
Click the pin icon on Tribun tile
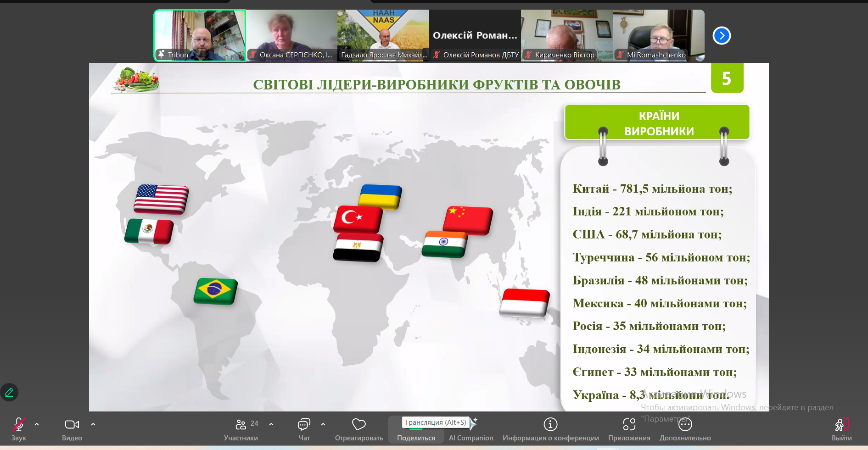[162, 55]
